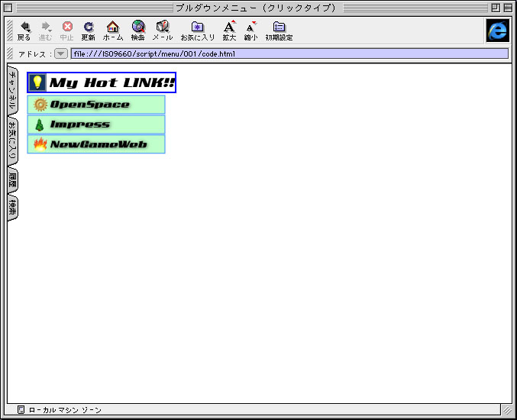Open the Channels (チャンネル) side tab
517x420 pixels.
12,89
